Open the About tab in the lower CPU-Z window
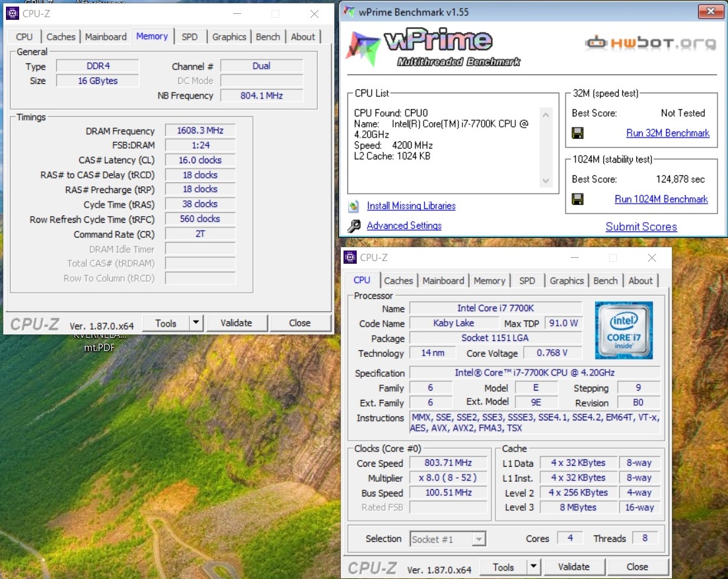728x579 pixels. tap(640, 281)
